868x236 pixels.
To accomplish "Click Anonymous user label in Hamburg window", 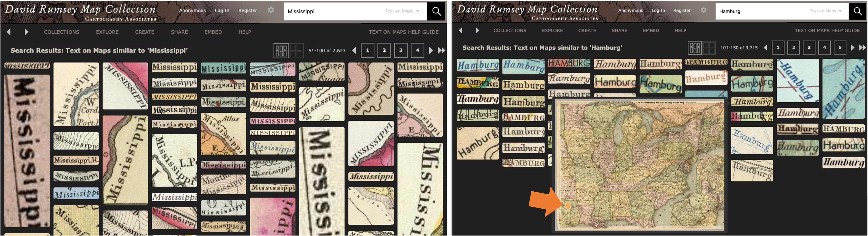I will pos(630,11).
